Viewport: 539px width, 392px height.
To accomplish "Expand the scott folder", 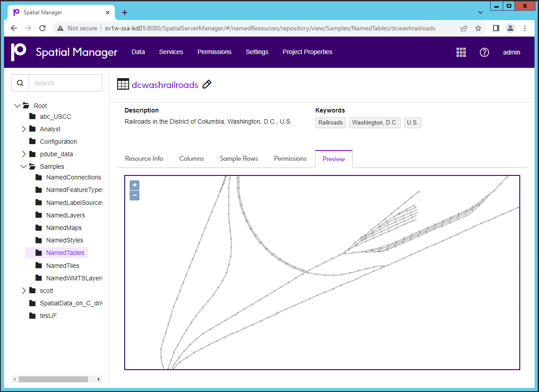I will click(x=24, y=291).
